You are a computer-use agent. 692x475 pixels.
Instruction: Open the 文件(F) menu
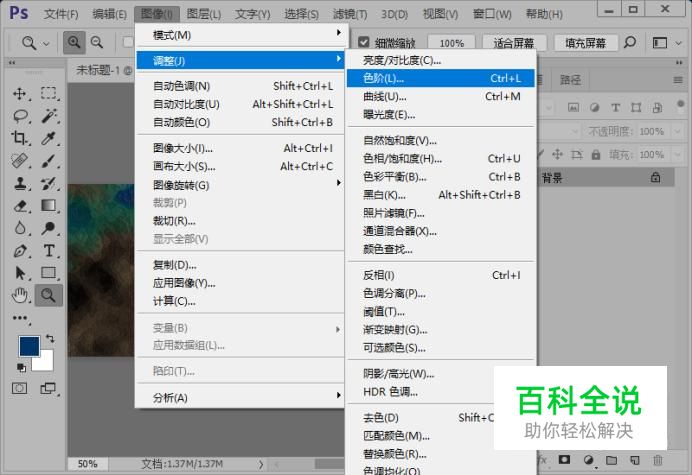coord(61,14)
